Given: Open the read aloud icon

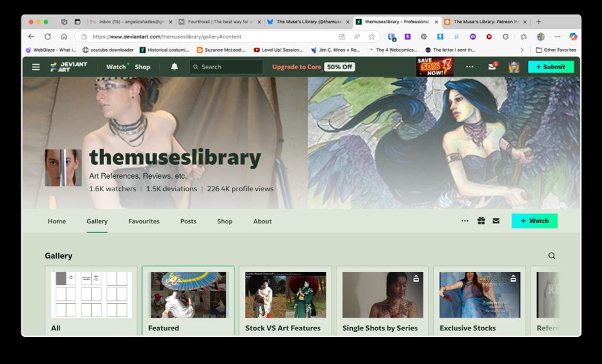Looking at the screenshot, I should [356, 37].
